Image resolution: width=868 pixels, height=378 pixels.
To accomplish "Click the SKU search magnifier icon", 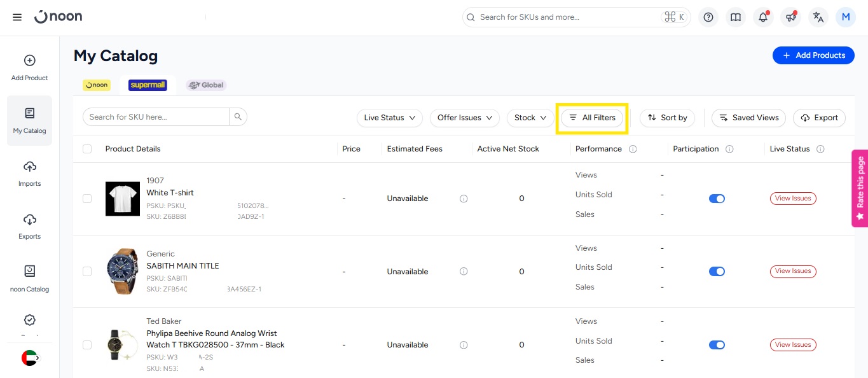I will pos(238,117).
